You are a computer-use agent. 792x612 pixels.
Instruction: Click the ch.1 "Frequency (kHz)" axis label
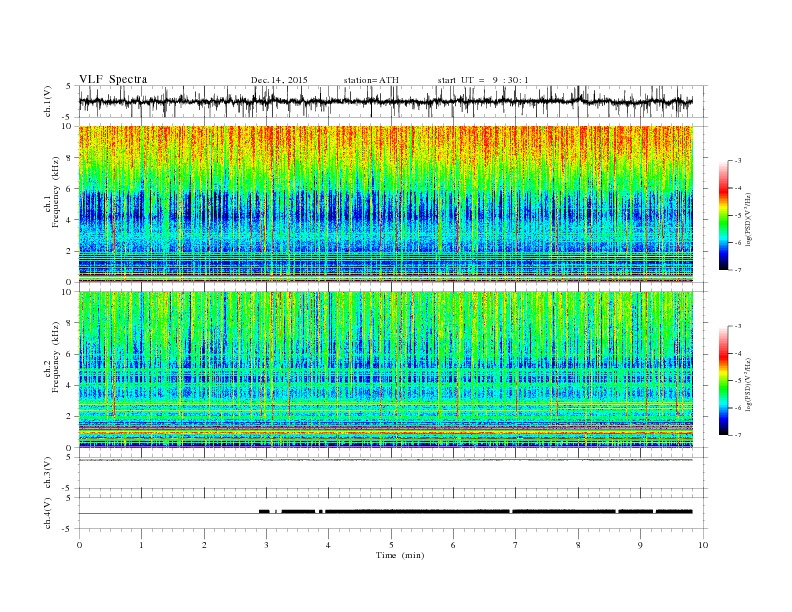pos(56,192)
